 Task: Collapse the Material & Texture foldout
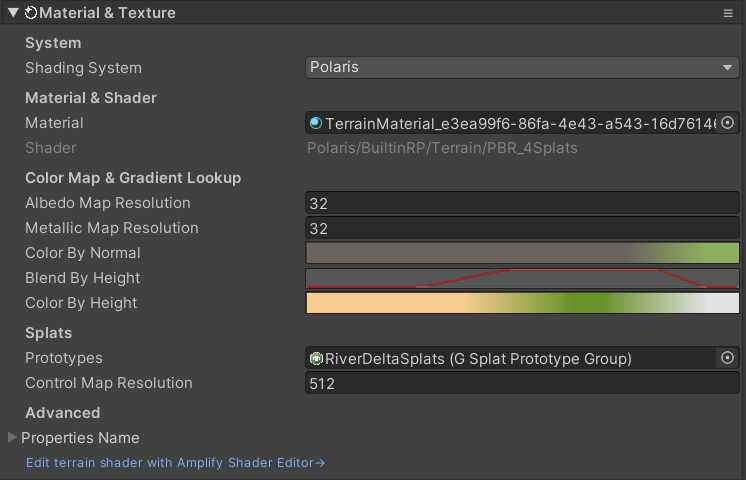click(x=13, y=13)
